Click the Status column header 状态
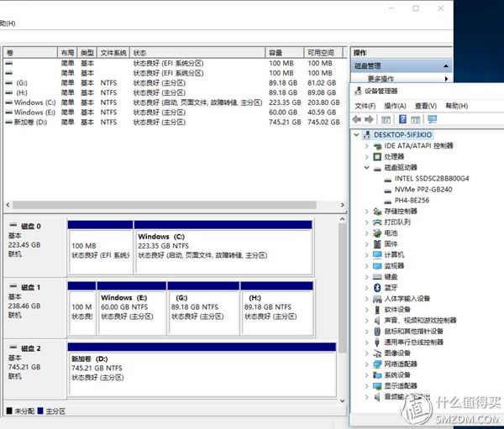 [x=197, y=53]
